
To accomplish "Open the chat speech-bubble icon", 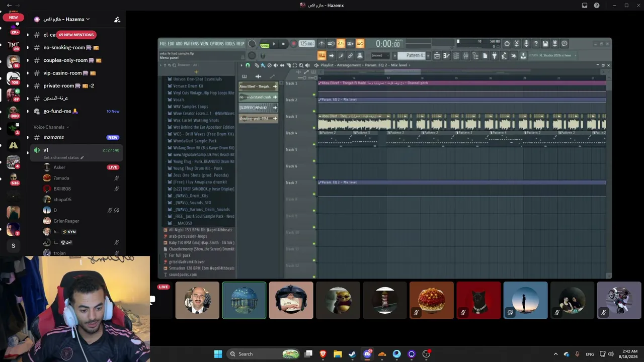I will (565, 44).
